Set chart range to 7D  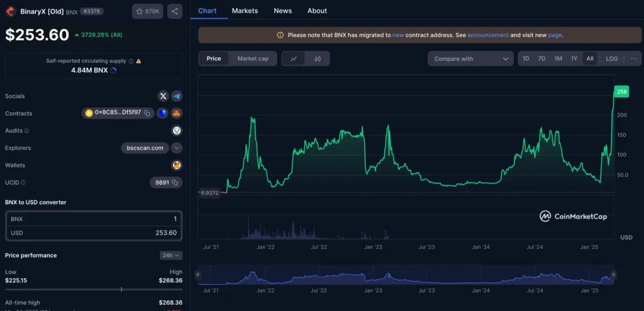tap(541, 58)
